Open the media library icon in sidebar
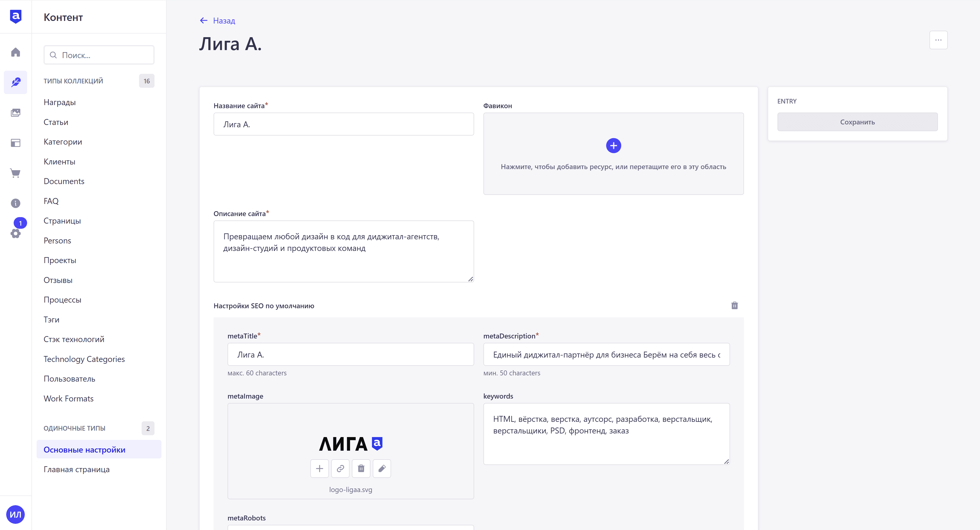This screenshot has height=530, width=980. [15, 113]
